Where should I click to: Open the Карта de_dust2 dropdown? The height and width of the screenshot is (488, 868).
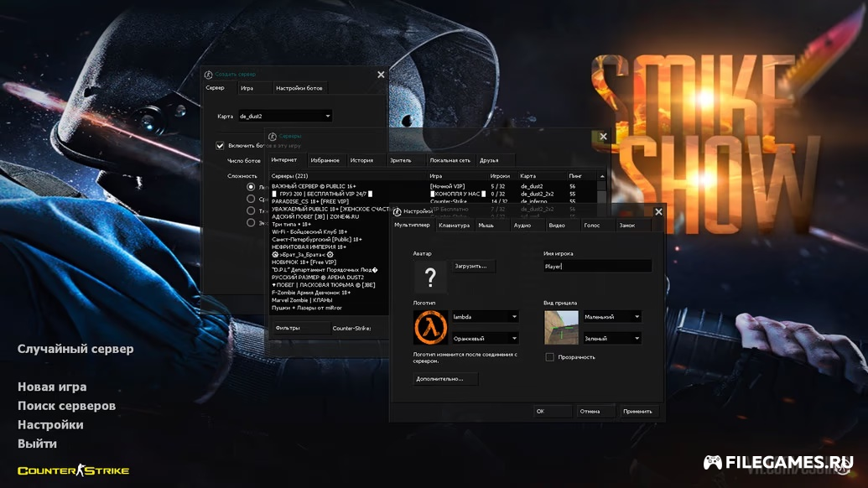pyautogui.click(x=285, y=117)
